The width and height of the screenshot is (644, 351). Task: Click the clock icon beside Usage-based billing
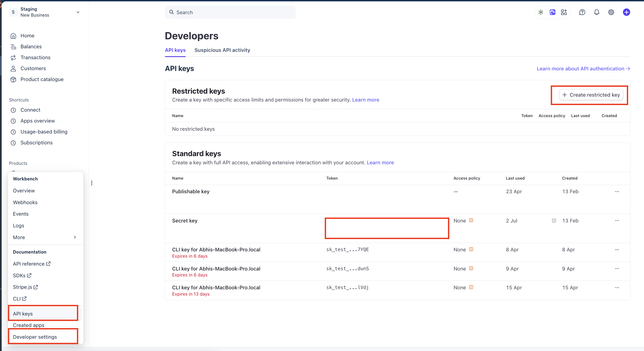pyautogui.click(x=13, y=132)
